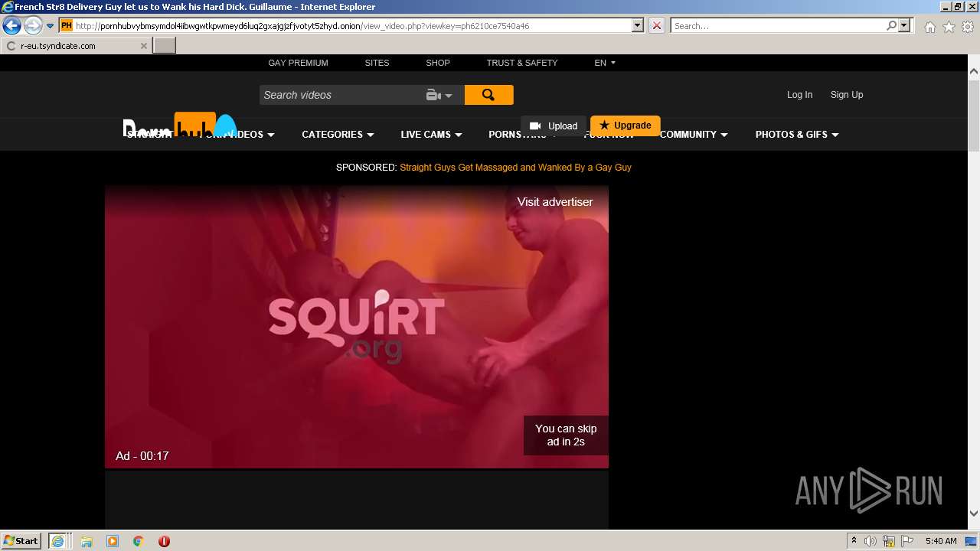The image size is (980, 551).
Task: Open the recent pages dropdown beside Forward
Action: click(50, 26)
